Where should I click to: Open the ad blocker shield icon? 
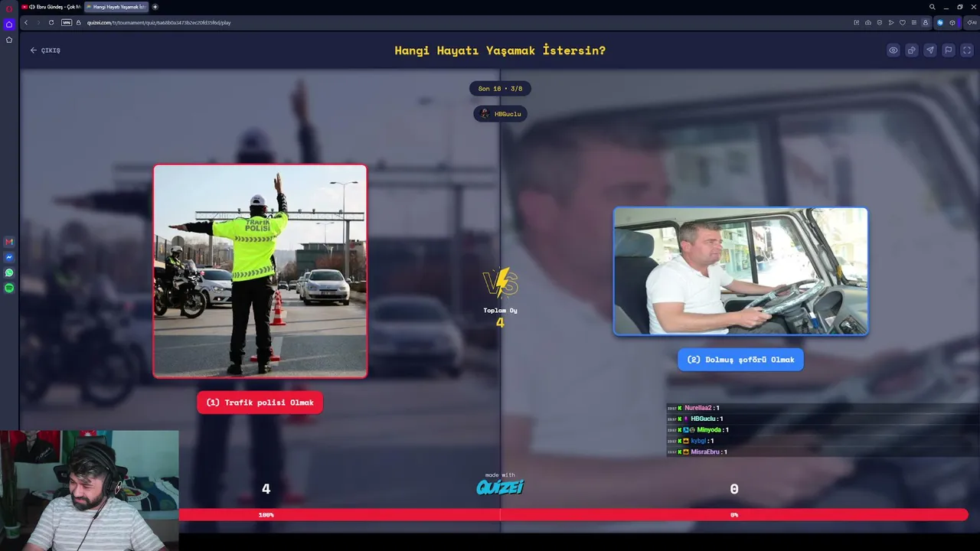(x=879, y=22)
